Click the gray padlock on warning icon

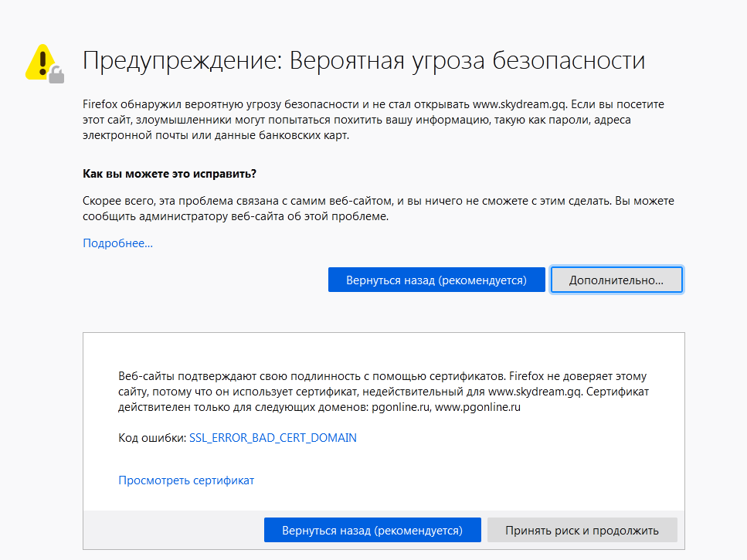pyautogui.click(x=56, y=74)
